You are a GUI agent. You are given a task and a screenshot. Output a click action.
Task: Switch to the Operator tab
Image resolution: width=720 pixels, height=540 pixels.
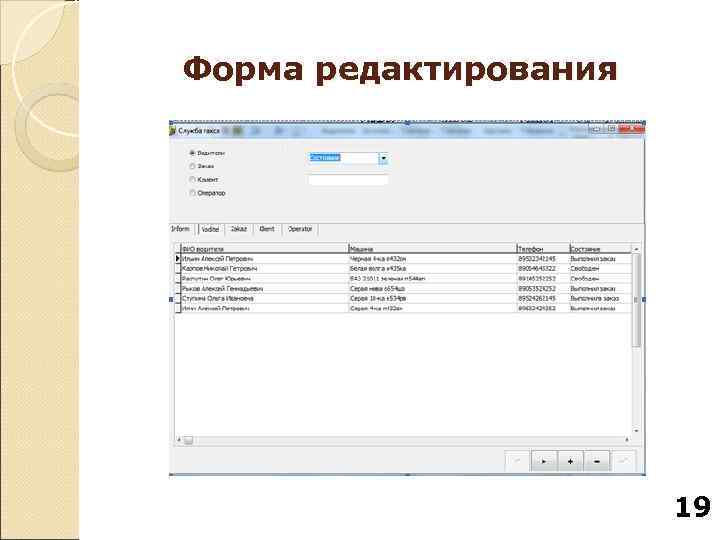coord(300,229)
